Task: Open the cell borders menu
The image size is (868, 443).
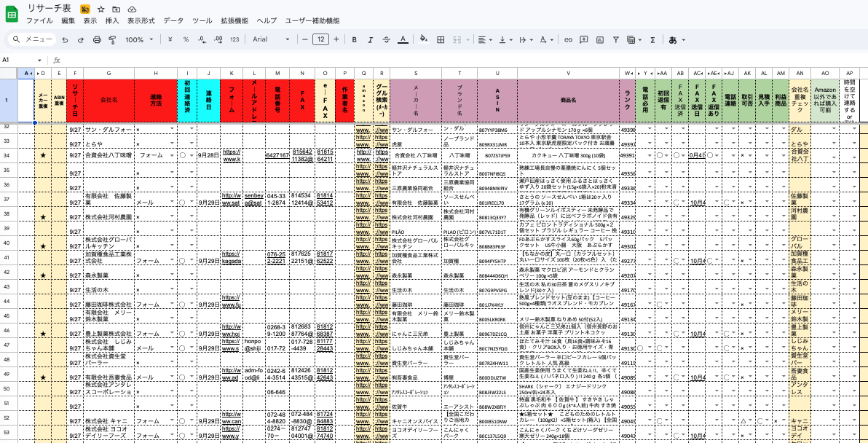Action: (x=441, y=40)
